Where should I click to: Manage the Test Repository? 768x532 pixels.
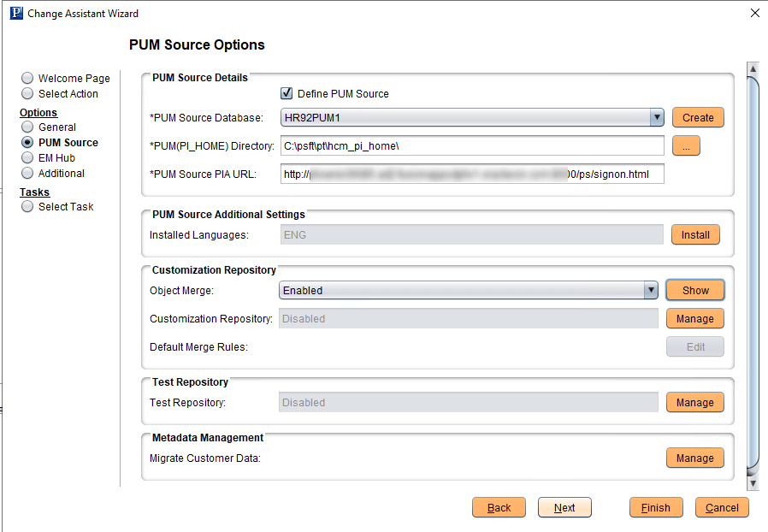tap(695, 402)
